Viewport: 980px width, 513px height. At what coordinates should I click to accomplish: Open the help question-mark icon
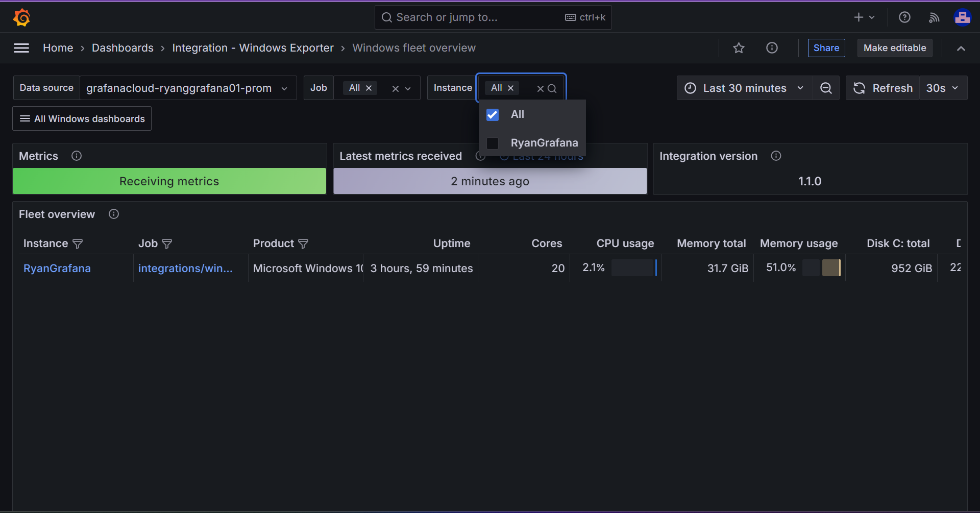[x=904, y=17]
